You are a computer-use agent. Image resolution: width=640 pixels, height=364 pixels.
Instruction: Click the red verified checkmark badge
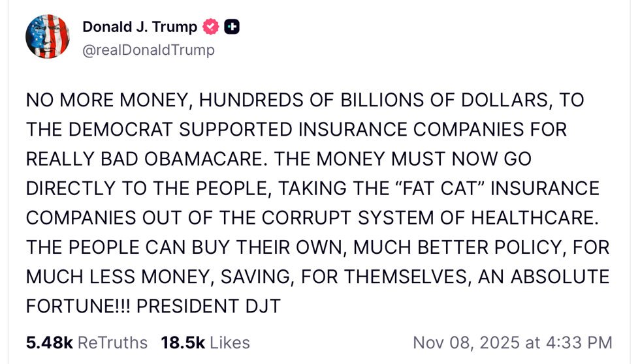(210, 27)
